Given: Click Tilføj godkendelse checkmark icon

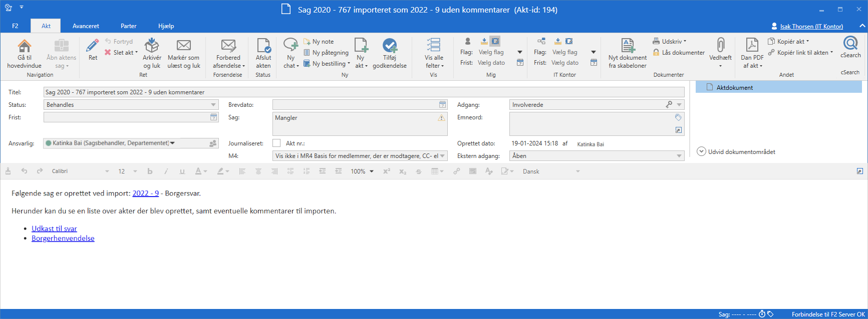Looking at the screenshot, I should 390,47.
